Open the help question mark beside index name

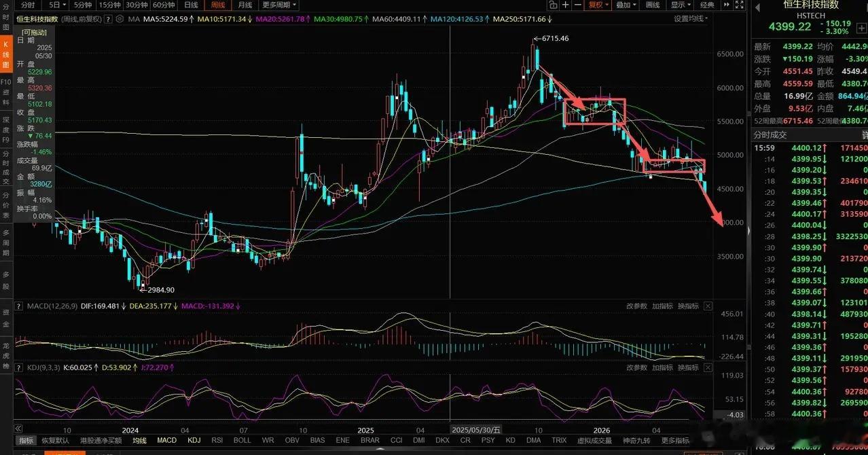[108, 19]
